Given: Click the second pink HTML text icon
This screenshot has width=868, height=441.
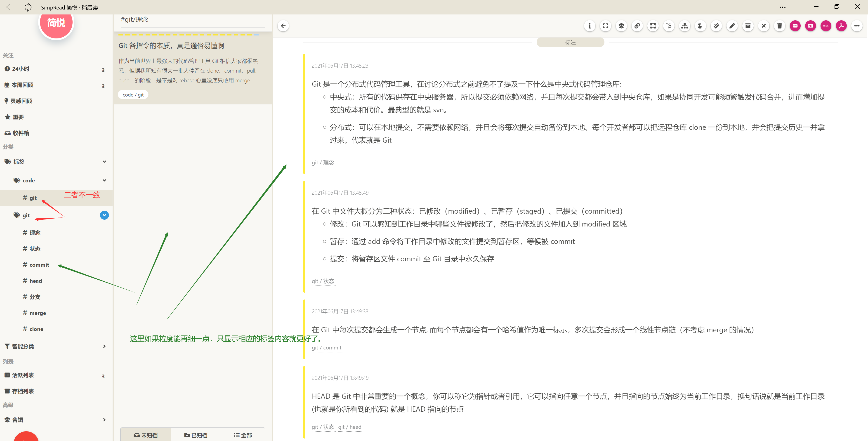Looking at the screenshot, I should (x=826, y=26).
